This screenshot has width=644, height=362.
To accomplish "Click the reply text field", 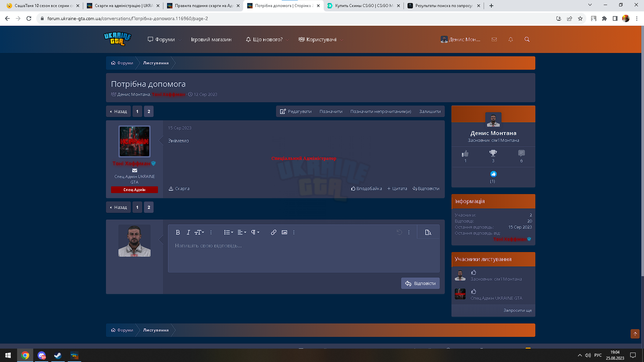I will (x=304, y=255).
